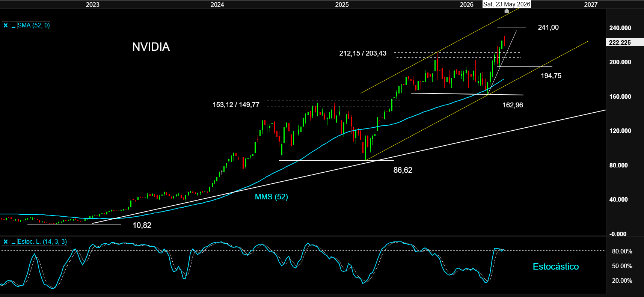Close the Estoc. L. (14, 3, 3) indicator

(x=6, y=242)
